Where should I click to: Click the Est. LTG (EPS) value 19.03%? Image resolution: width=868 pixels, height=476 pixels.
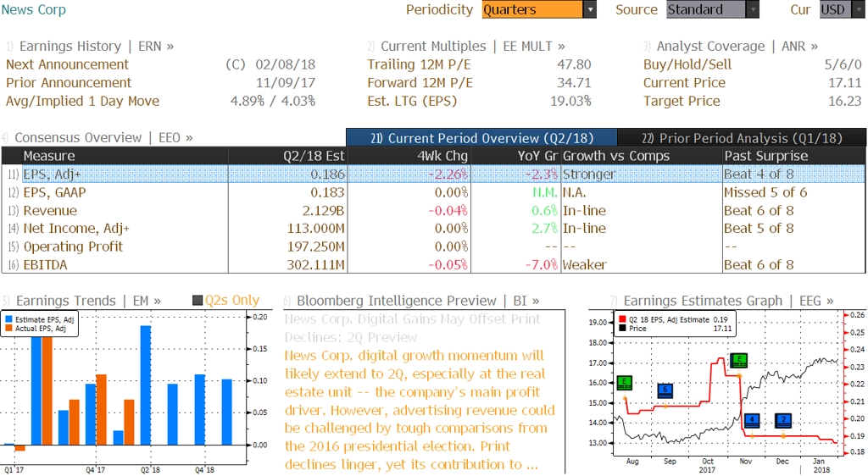570,101
